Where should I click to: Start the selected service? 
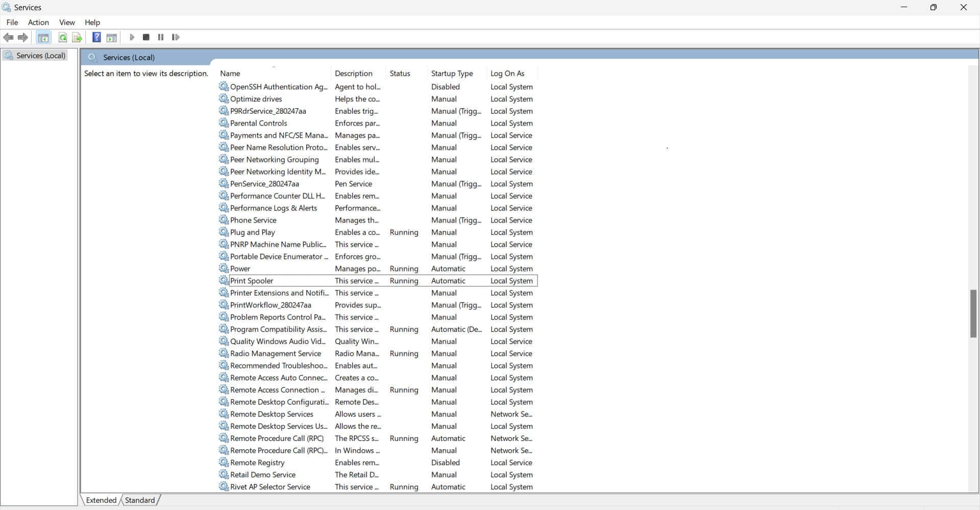(x=132, y=37)
